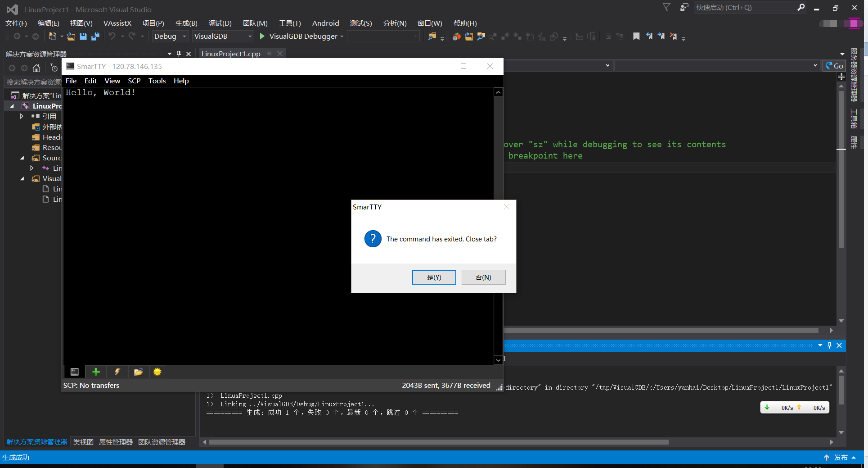This screenshot has width=868, height=468.
Task: Toggle auto-hide pin on the output panel
Action: 829,345
